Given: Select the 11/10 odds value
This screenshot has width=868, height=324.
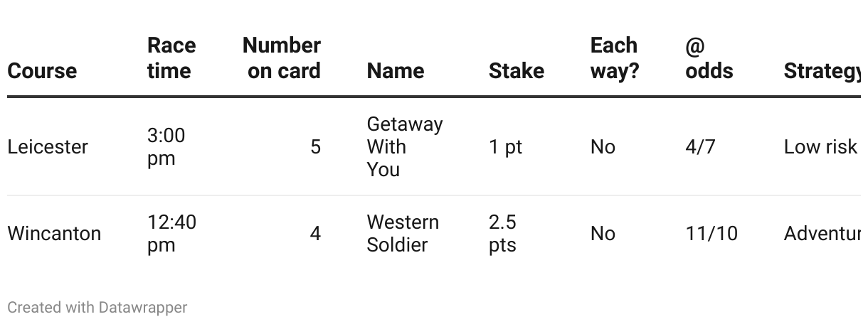Looking at the screenshot, I should tap(711, 234).
